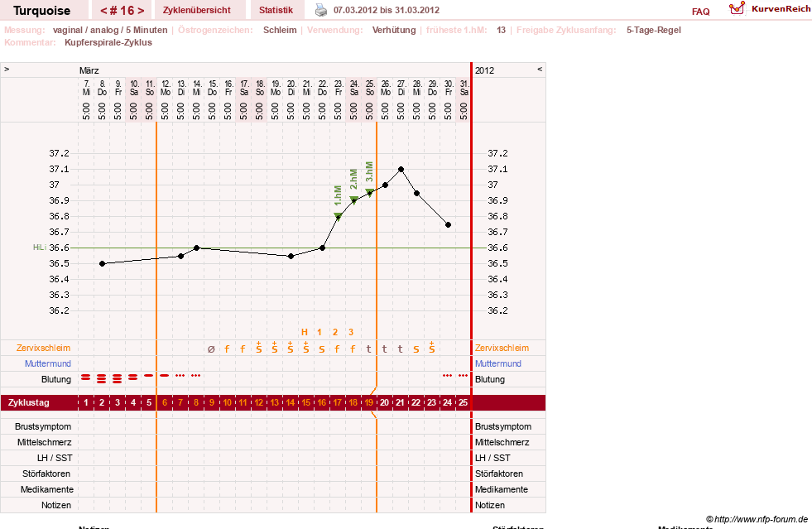Collapse chart with top-right < arrow
Image resolution: width=812 pixels, height=529 pixels.
pyautogui.click(x=540, y=69)
